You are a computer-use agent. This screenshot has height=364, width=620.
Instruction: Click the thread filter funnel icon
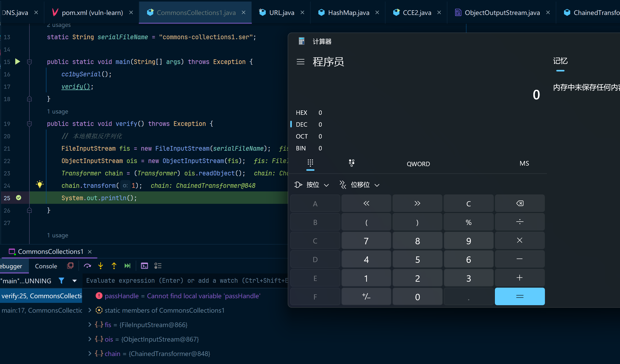tap(61, 281)
